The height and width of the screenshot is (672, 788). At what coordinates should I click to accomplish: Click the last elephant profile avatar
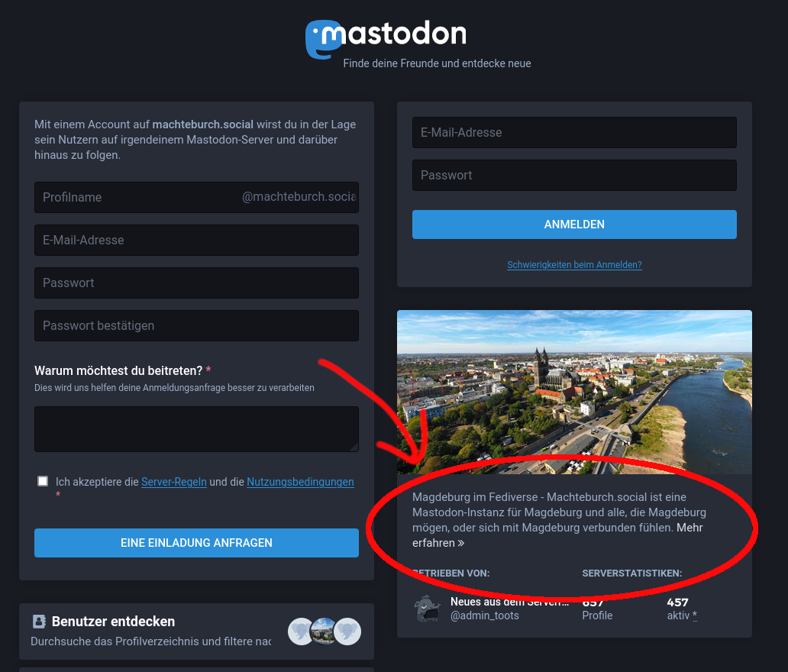pyautogui.click(x=347, y=632)
